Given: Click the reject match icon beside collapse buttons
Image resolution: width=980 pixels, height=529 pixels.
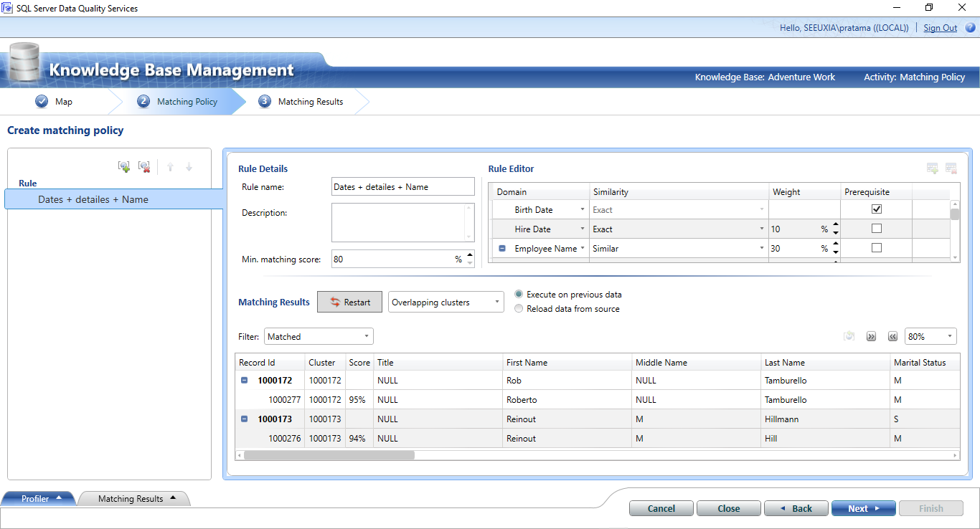Looking at the screenshot, I should 849,336.
